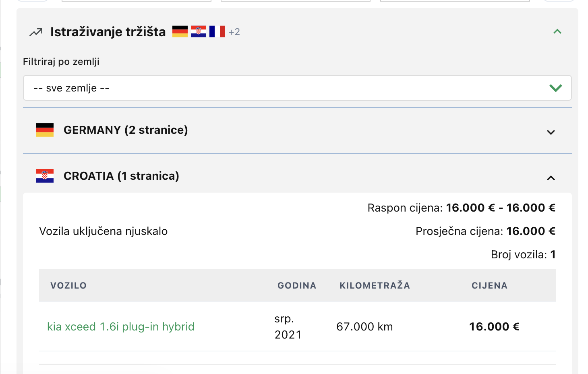Click the KILOMETRAŽA column header
The image size is (588, 374).
coord(375,286)
